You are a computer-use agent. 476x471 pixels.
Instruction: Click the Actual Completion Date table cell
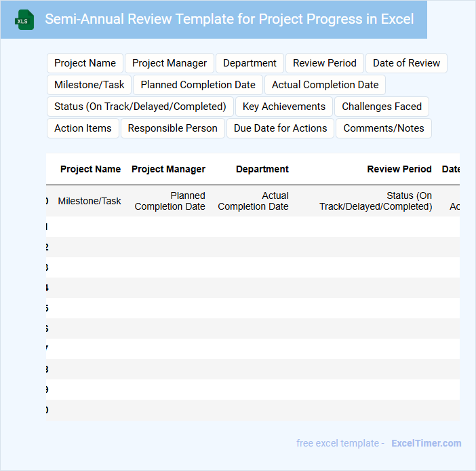(253, 201)
